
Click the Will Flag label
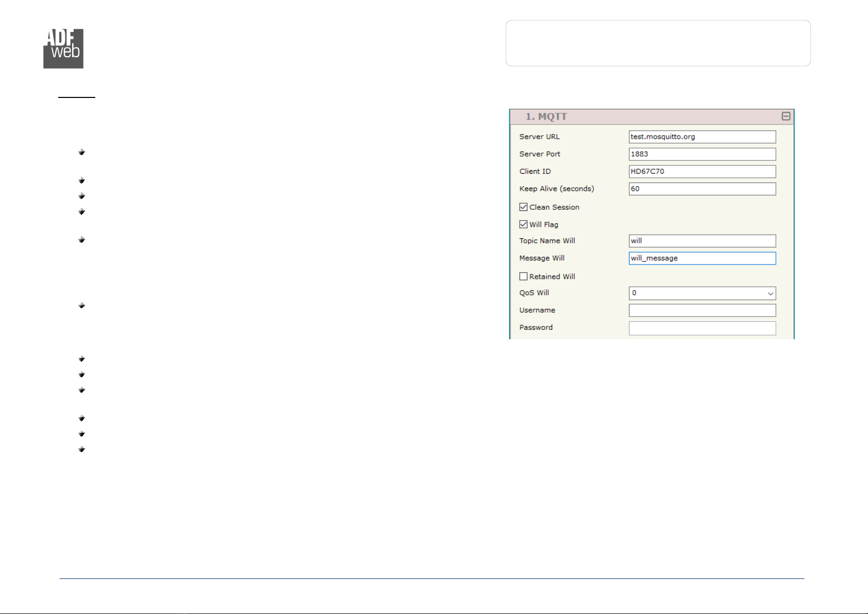tap(544, 225)
